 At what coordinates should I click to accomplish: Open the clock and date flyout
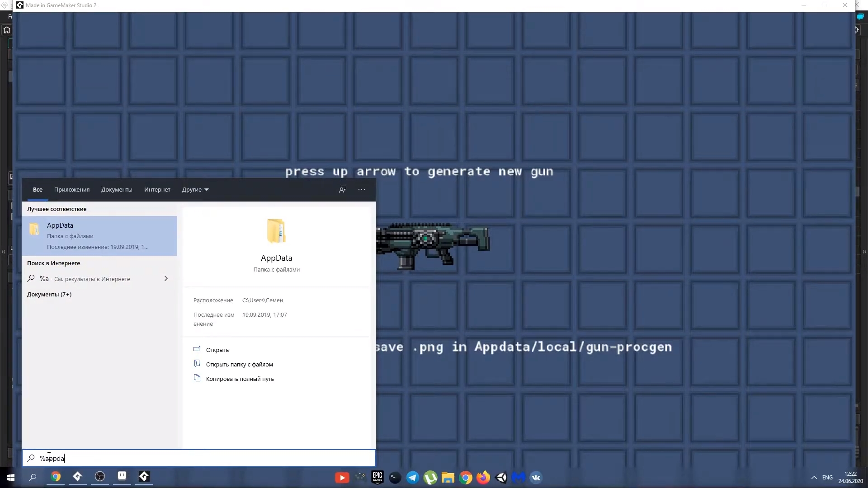(x=850, y=478)
